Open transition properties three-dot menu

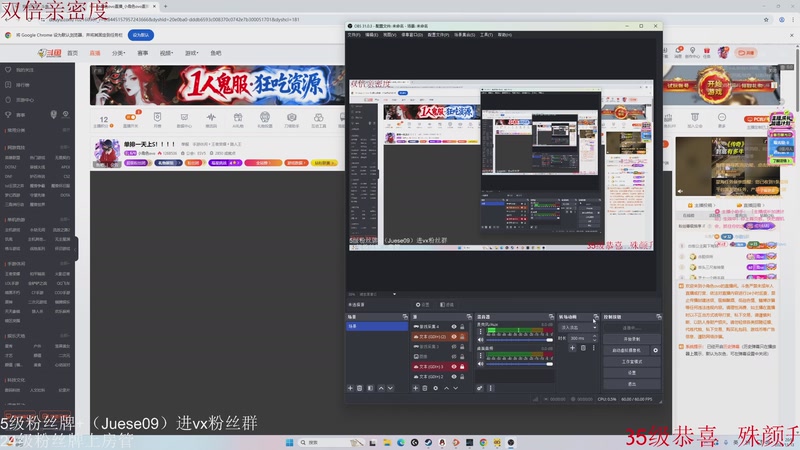click(x=593, y=348)
